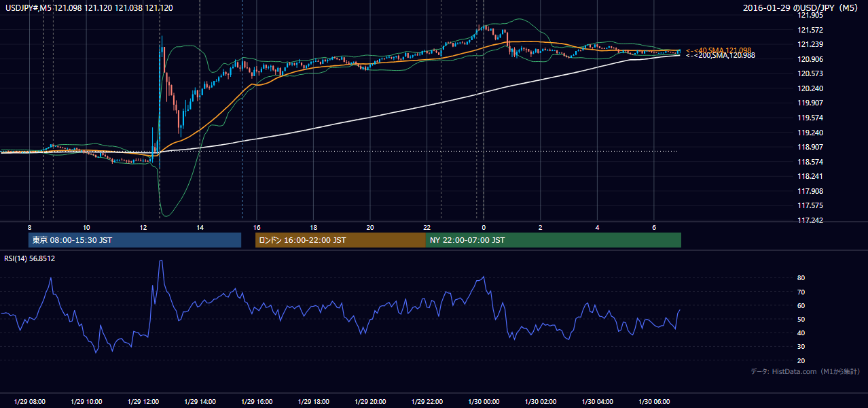Screen dimensions: 868x408
Task: Click RSI scale level 40
Action: (801, 333)
